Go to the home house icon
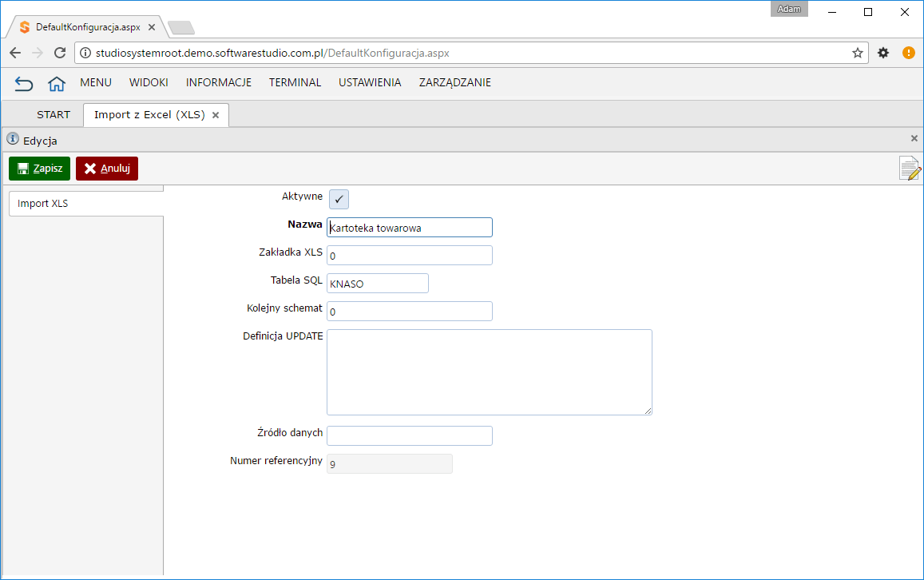The width and height of the screenshot is (924, 580). point(57,84)
